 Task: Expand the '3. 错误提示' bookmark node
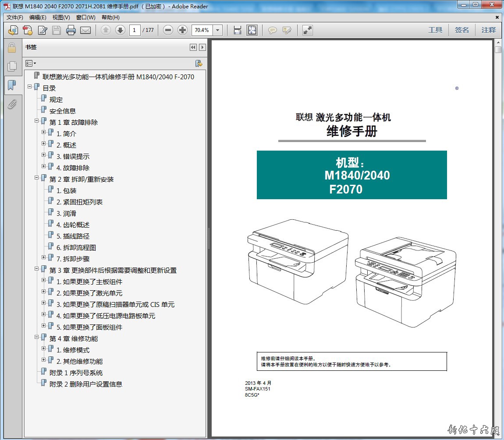44,155
